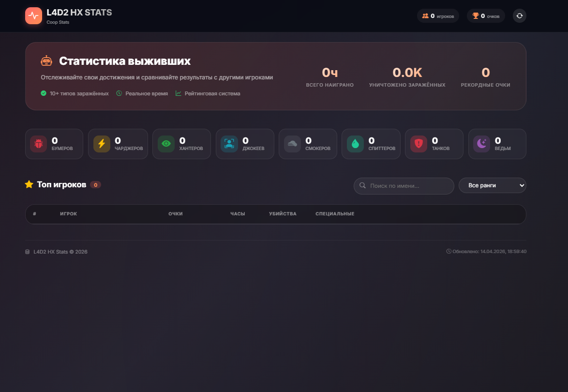Click the clock icon beside Реальное время

(119, 93)
